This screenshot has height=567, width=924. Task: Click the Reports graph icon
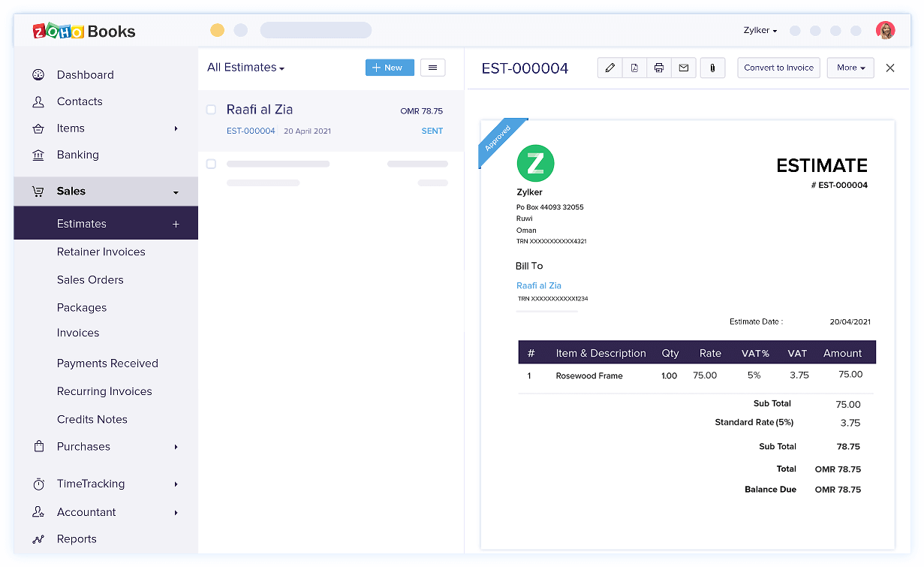[x=38, y=539]
